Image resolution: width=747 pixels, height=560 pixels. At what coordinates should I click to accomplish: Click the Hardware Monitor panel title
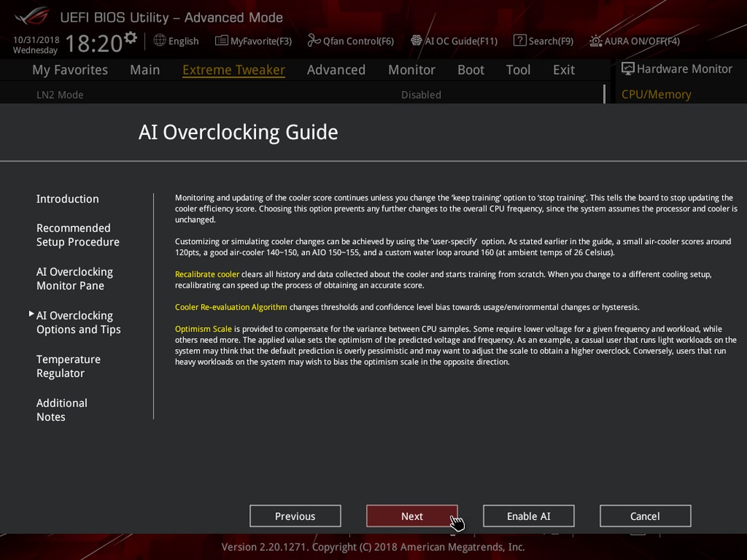(x=684, y=69)
